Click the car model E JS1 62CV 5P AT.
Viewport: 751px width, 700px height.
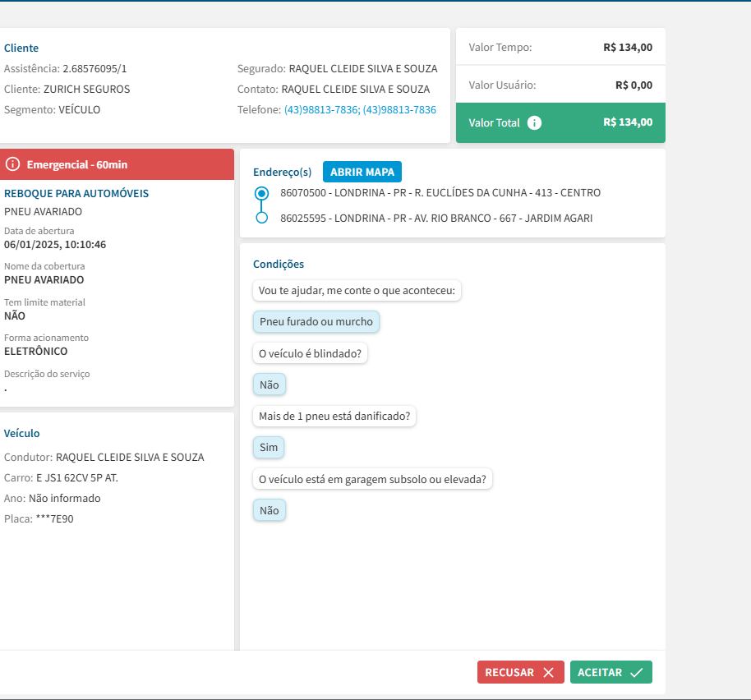[x=77, y=478]
